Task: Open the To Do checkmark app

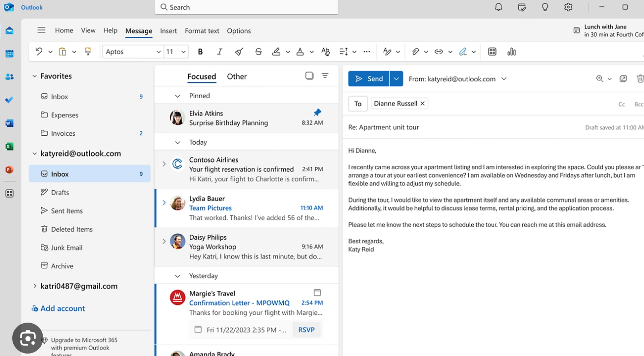Action: (9, 100)
